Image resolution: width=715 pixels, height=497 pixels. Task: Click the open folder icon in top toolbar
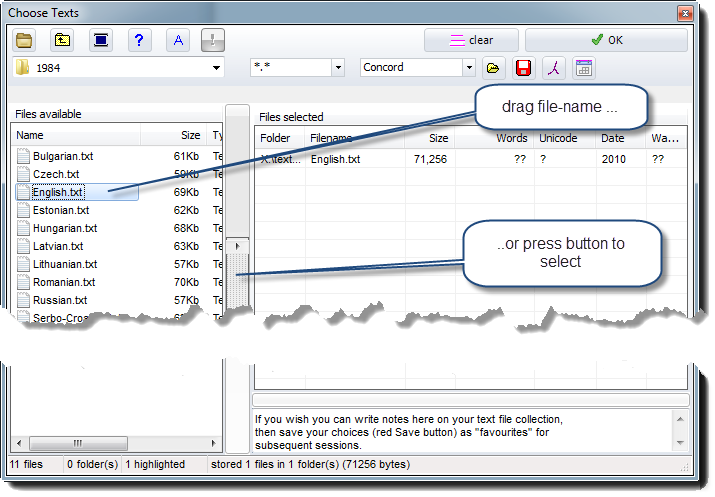coord(25,40)
